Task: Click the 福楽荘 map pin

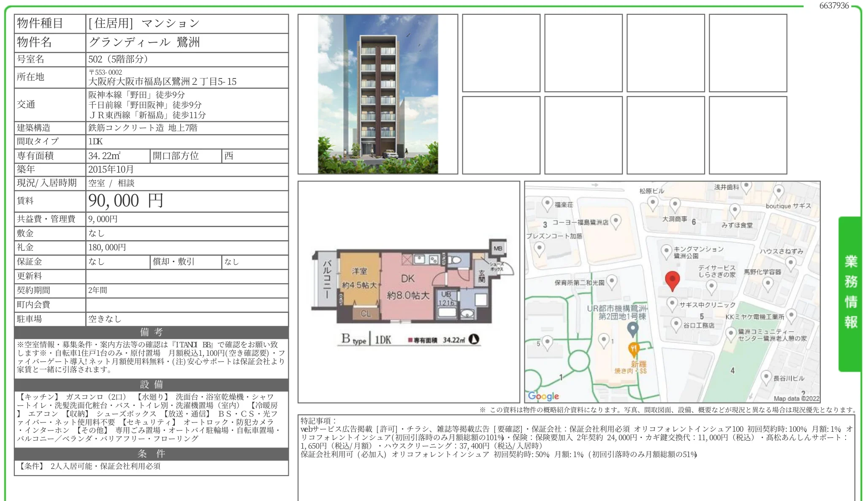Action: pos(547,204)
